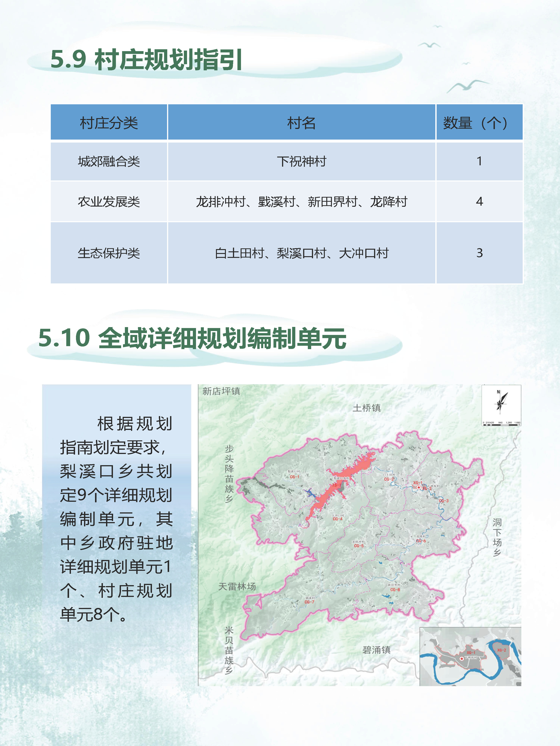560x746 pixels.
Task: Click the 天雷林场 label on the map
Action: pyautogui.click(x=237, y=586)
